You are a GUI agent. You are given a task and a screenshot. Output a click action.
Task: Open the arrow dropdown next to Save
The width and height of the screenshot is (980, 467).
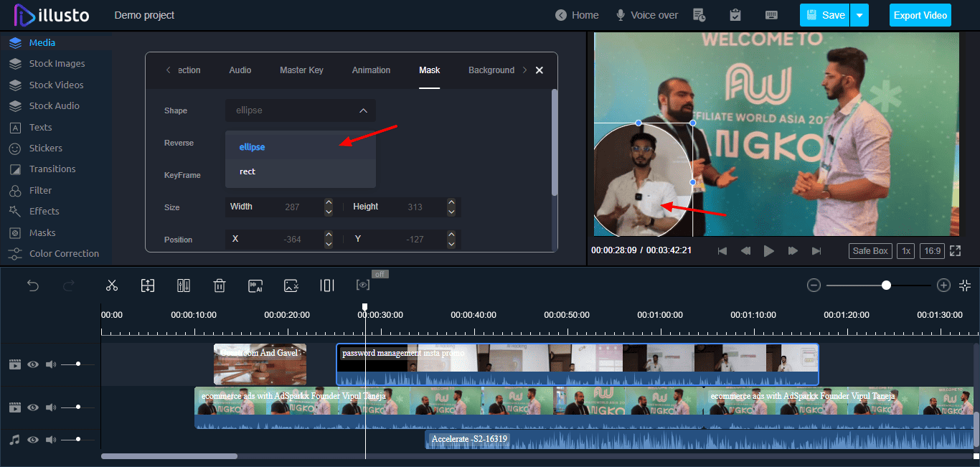tap(859, 15)
